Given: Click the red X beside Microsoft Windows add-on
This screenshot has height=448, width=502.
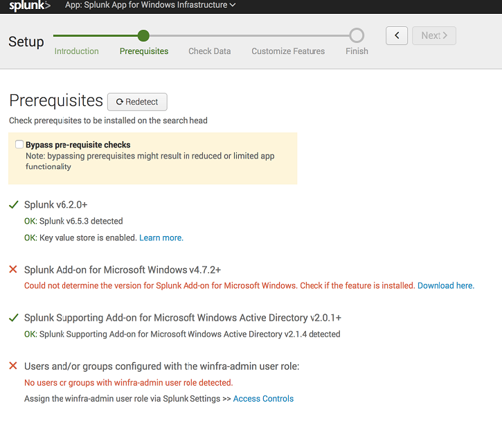Looking at the screenshot, I should point(13,269).
